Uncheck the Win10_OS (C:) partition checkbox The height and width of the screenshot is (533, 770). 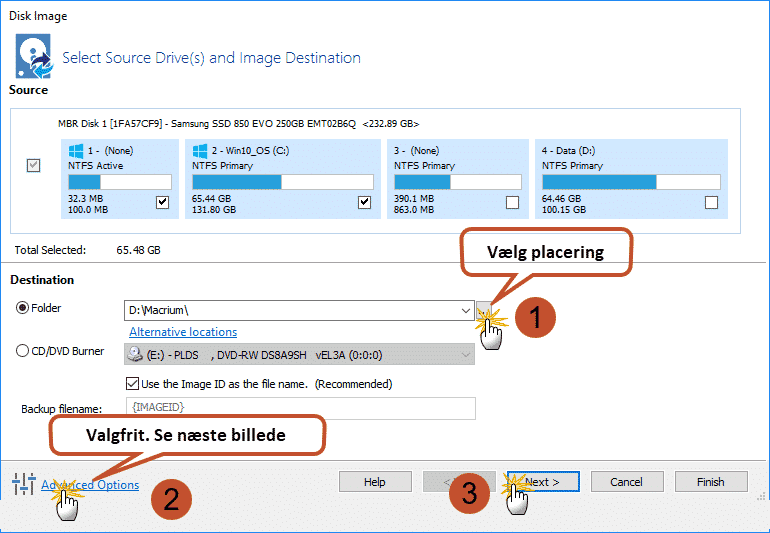pyautogui.click(x=365, y=203)
